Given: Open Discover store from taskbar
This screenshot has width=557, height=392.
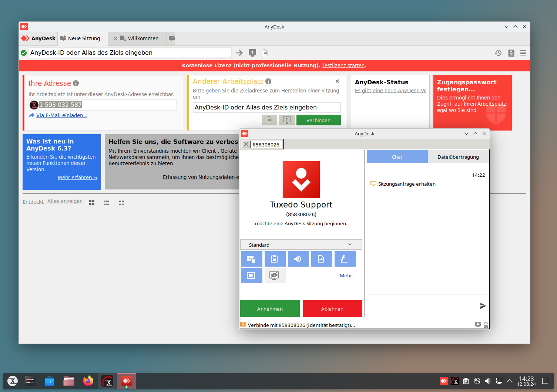Looking at the screenshot, I should pyautogui.click(x=50, y=381).
